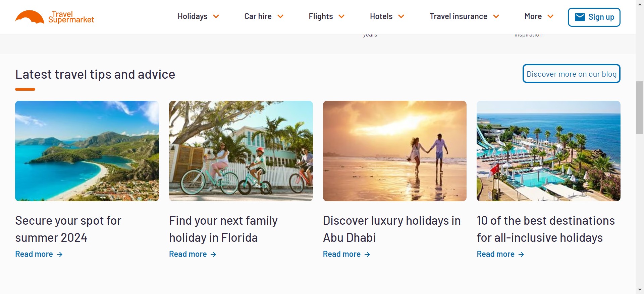Viewport: 644px width, 294px height.
Task: Click the scrollbar up arrow
Action: pos(640,3)
